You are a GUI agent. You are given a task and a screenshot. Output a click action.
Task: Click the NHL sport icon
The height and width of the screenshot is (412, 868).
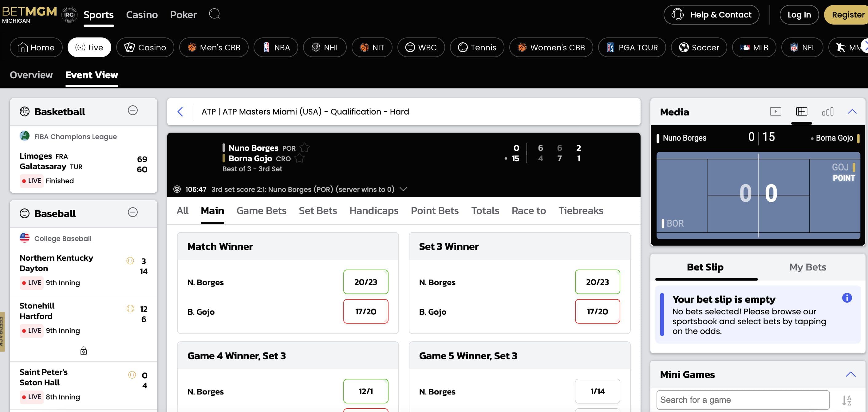click(x=316, y=47)
